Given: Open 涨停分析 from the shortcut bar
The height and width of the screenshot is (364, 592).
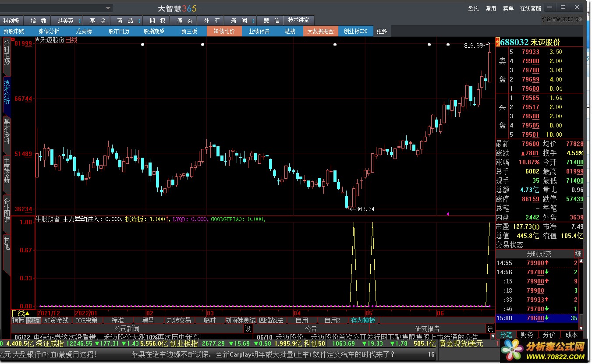Looking at the screenshot, I should tap(49, 31).
